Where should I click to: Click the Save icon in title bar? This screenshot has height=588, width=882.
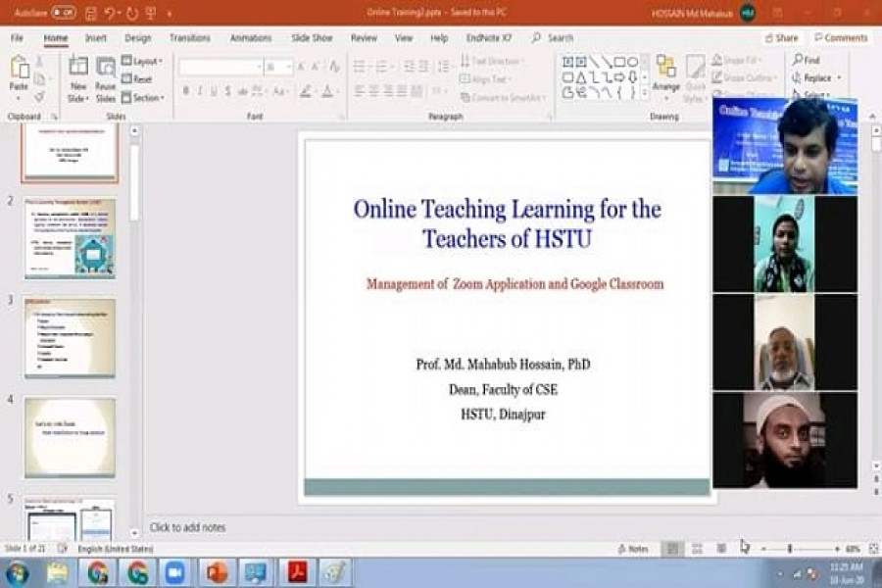pyautogui.click(x=91, y=13)
